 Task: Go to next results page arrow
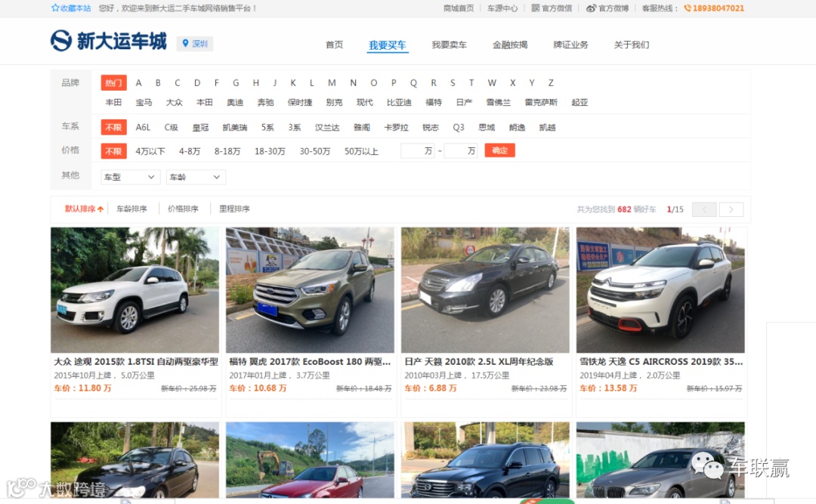(731, 209)
